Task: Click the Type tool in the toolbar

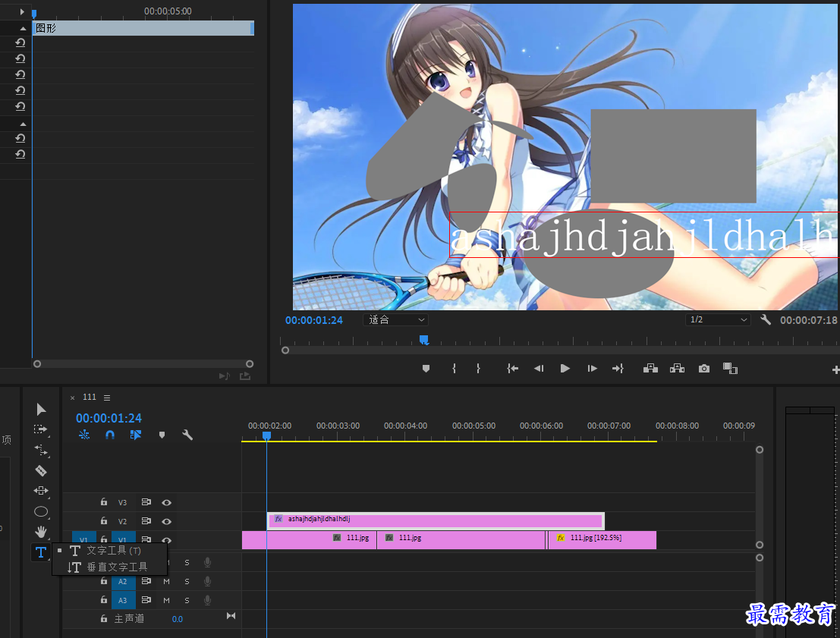Action: pos(41,552)
